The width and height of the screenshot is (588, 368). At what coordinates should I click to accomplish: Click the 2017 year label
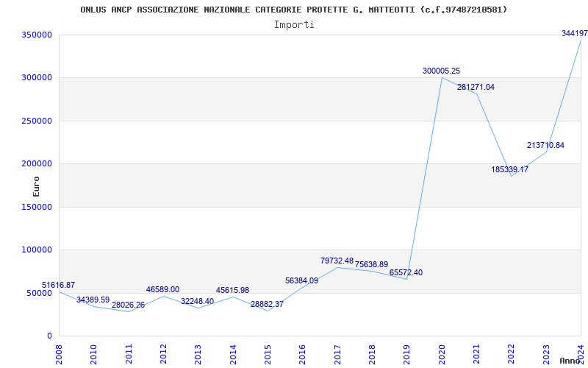pyautogui.click(x=337, y=354)
